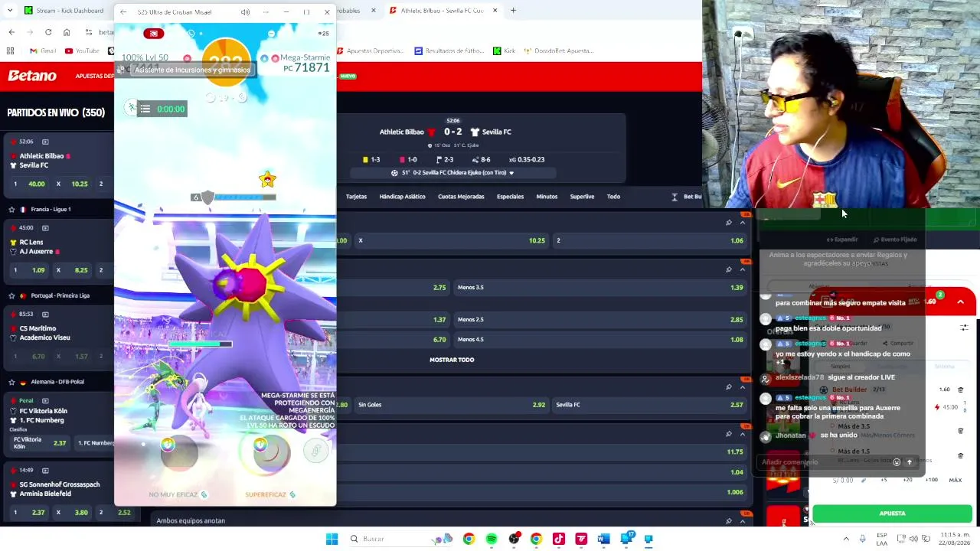Open the Gmail bookmark
This screenshot has height=551, width=980.
click(43, 51)
